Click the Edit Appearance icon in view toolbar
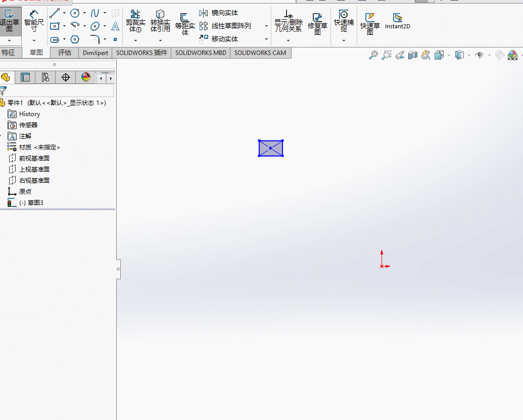Image resolution: width=523 pixels, height=420 pixels. [500, 55]
